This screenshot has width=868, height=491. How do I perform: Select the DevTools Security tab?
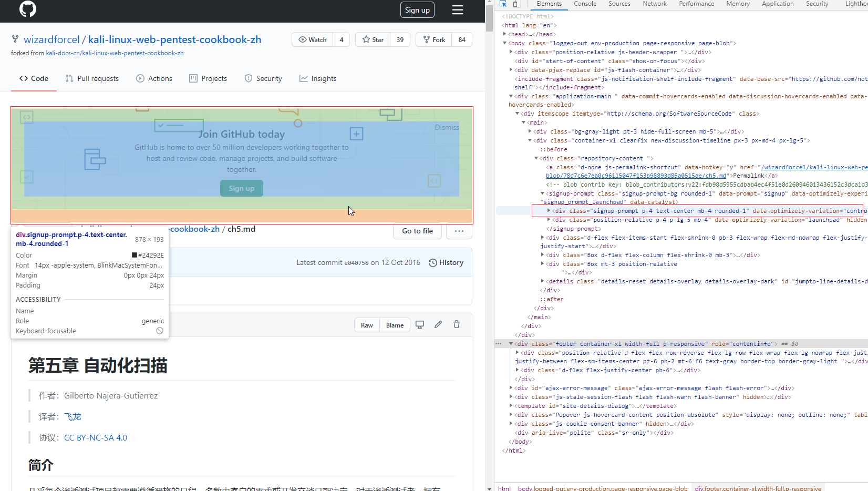817,4
